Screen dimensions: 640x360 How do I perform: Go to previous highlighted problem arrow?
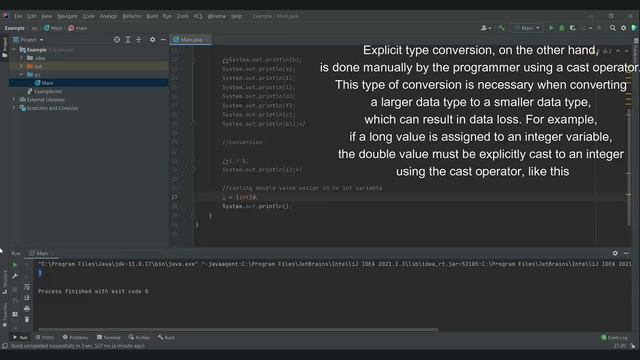tap(618, 51)
